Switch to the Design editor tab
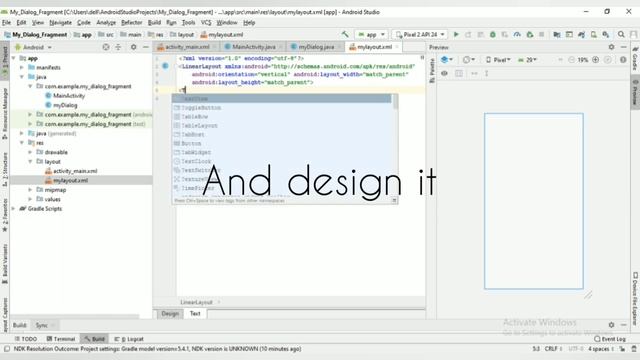 [170, 313]
